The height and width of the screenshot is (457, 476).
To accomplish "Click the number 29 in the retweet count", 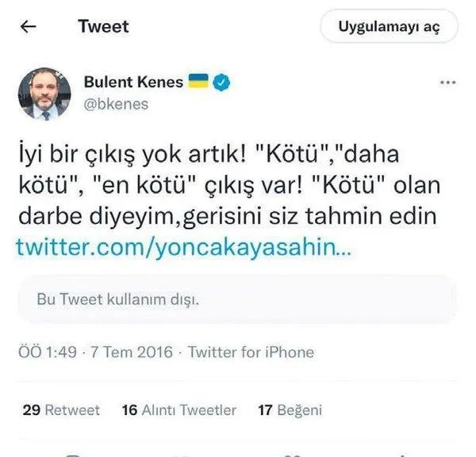I will 32,410.
